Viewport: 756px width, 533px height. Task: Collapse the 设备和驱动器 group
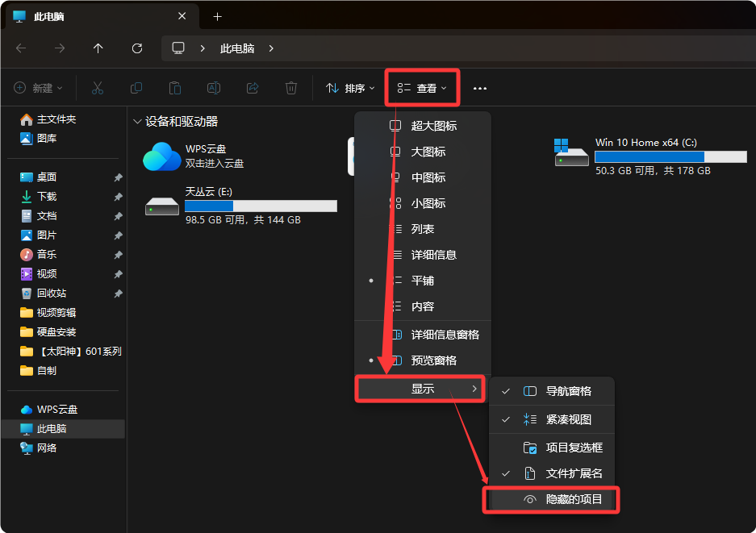pos(137,122)
